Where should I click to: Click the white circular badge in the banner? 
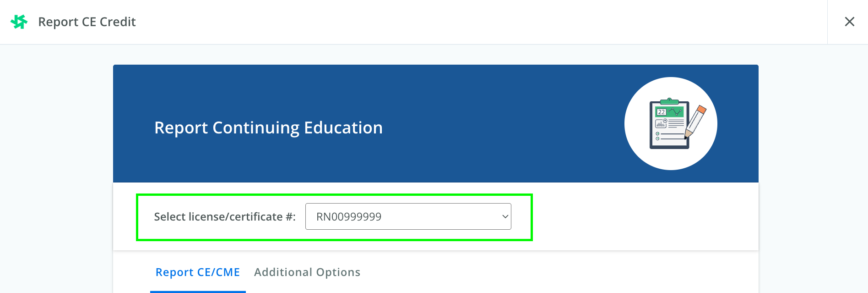point(671,123)
